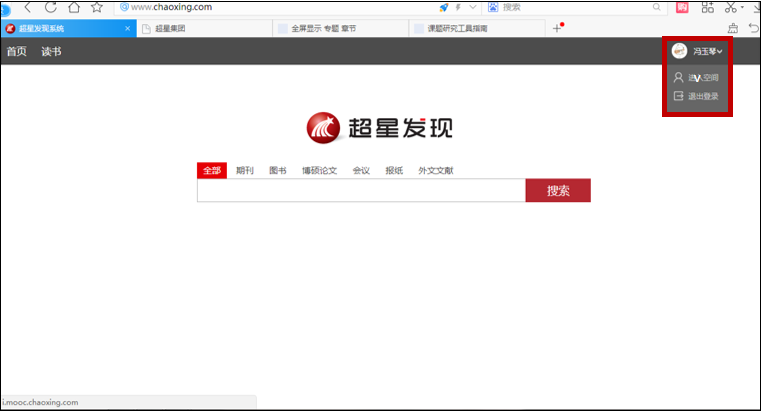The width and height of the screenshot is (762, 411).
Task: Switch to the 超星集团 tab
Action: click(x=204, y=29)
